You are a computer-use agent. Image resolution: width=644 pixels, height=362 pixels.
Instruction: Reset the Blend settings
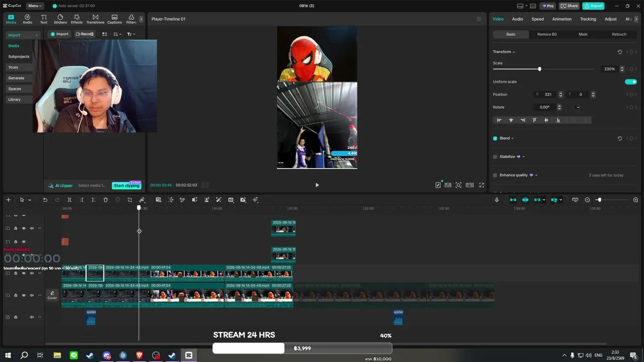tap(620, 138)
